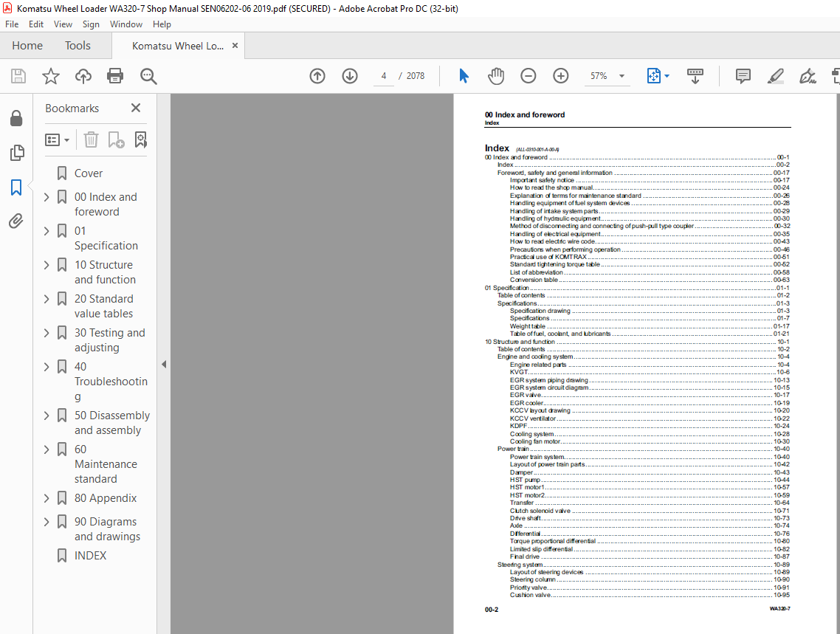Open Find text search tool
840x634 pixels.
tap(148, 76)
